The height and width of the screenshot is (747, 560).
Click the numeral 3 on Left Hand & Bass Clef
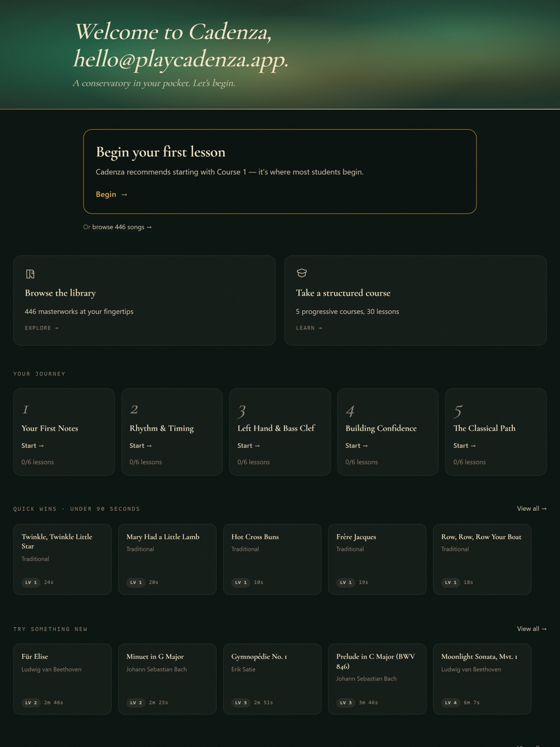242,411
